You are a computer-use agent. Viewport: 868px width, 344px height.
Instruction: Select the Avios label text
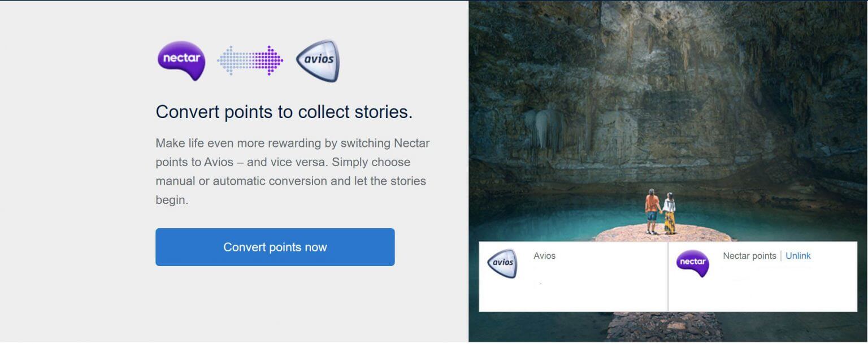pos(544,255)
